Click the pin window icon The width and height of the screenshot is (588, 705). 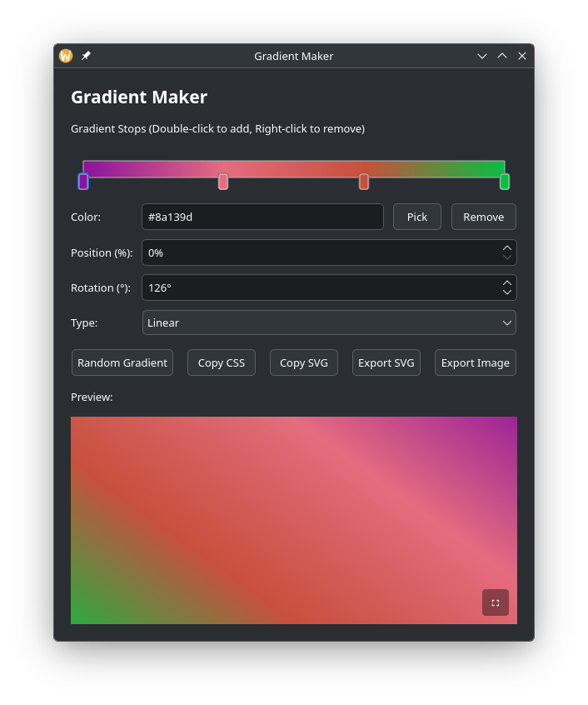pyautogui.click(x=85, y=56)
